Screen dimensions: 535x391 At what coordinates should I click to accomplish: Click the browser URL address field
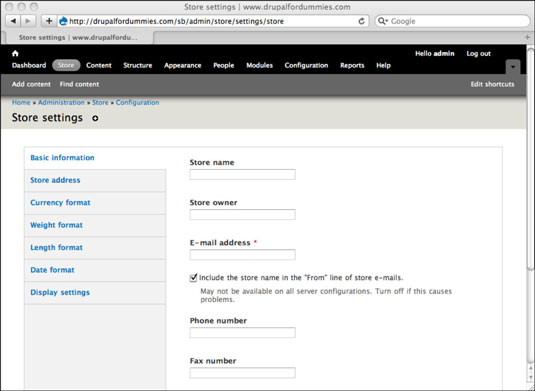click(212, 21)
